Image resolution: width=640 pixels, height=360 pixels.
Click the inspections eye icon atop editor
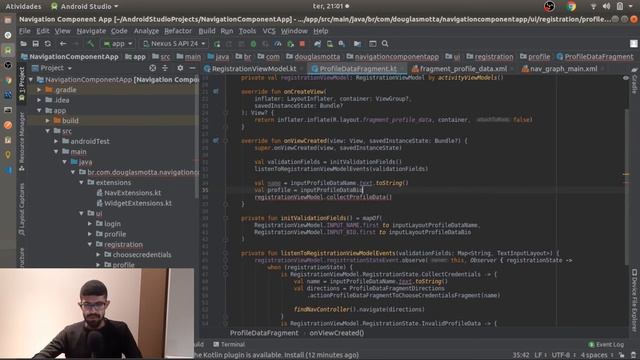click(626, 78)
